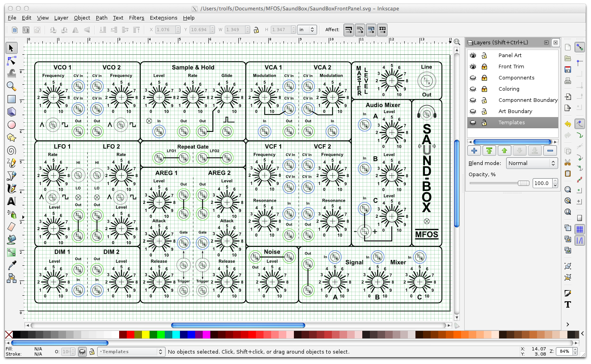Open the Filters menu
The image size is (591, 364).
tap(136, 18)
